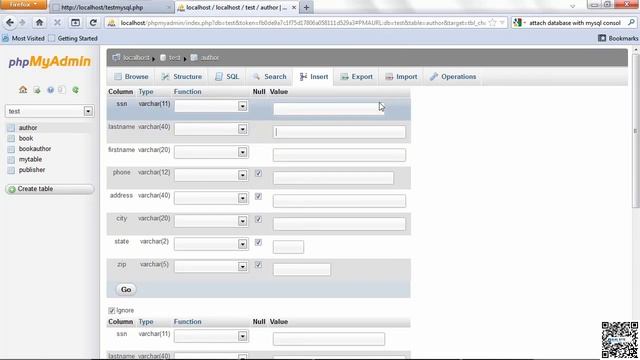This screenshot has height=360, width=640.
Task: Open a new browser tab with plus icon
Action: point(306,7)
